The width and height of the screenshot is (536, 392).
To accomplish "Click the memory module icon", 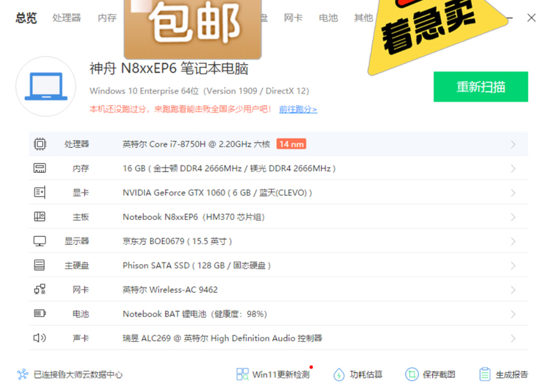I will [40, 168].
